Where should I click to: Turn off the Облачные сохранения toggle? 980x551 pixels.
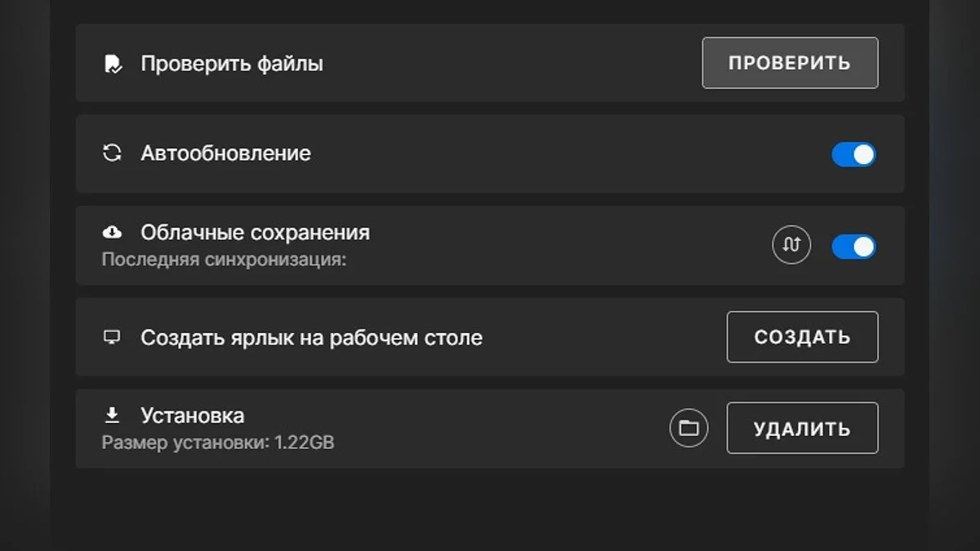pyautogui.click(x=853, y=247)
